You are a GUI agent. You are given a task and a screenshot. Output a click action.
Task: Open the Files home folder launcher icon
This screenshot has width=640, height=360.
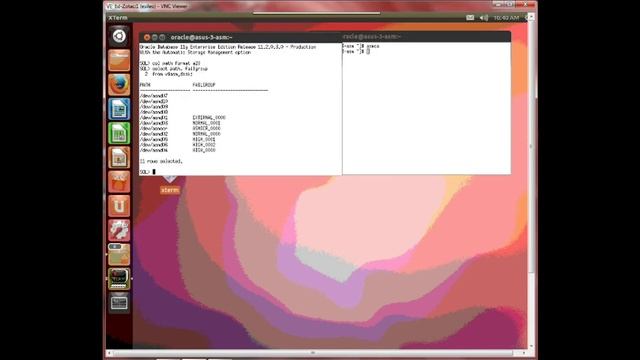click(119, 60)
